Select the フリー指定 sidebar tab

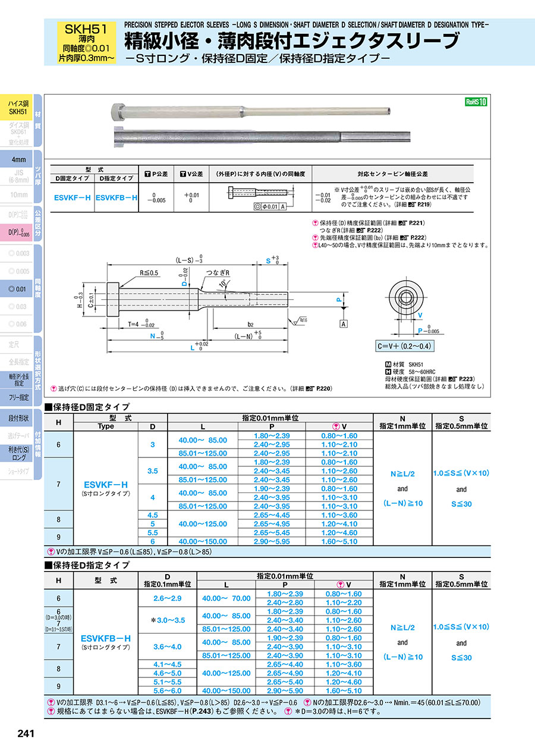click(18, 397)
